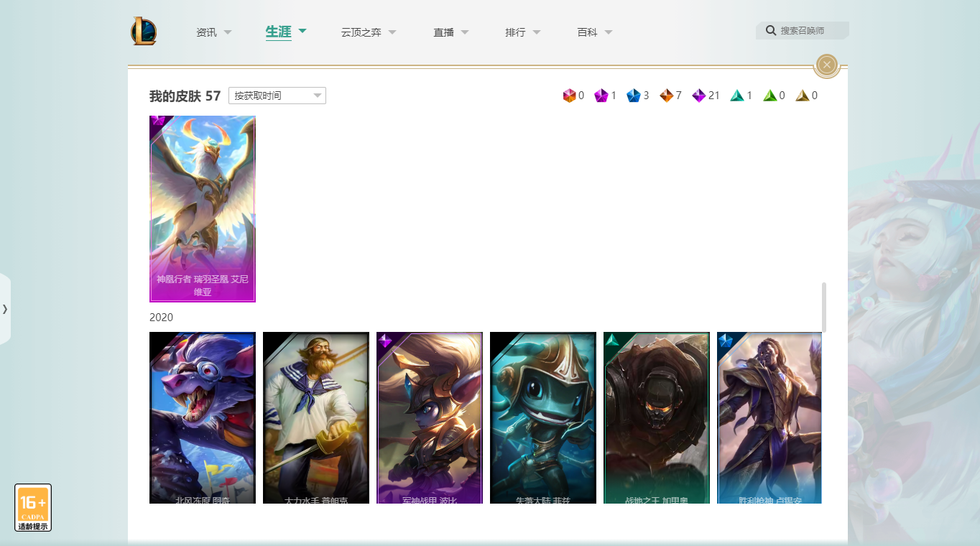Click the orange diamond gem with count 7
980x546 pixels.
coord(666,96)
